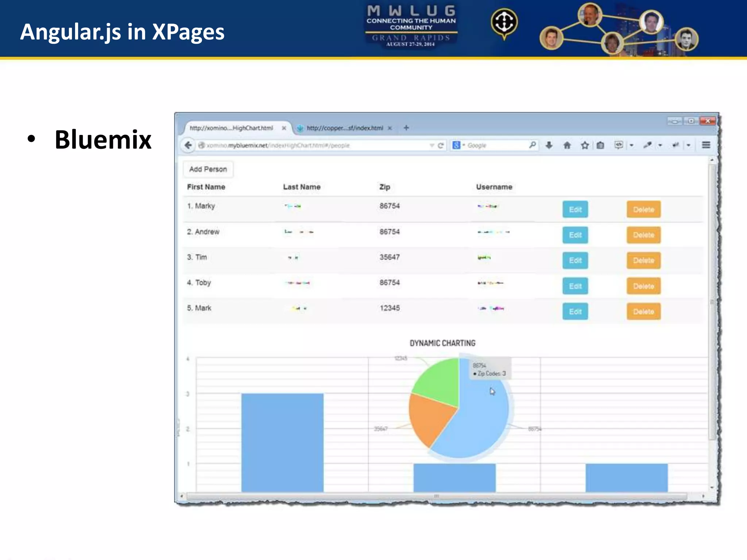The width and height of the screenshot is (747, 560).
Task: Delete the Mark row
Action: [643, 311]
